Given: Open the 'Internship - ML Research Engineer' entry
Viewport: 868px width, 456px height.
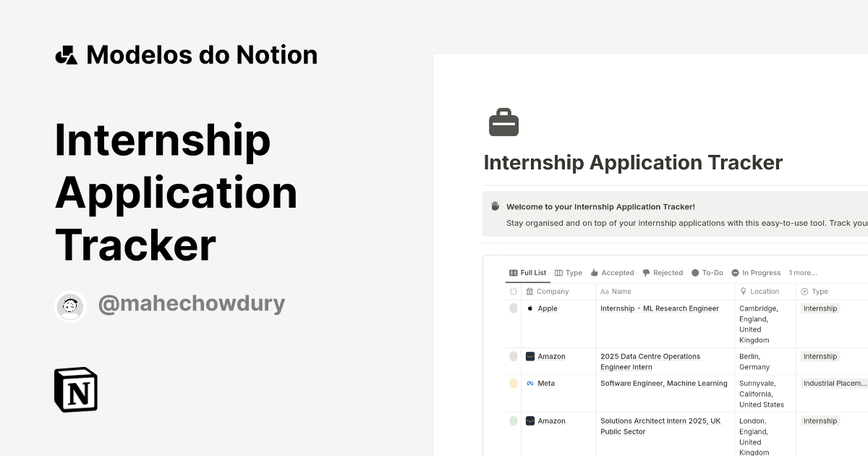Looking at the screenshot, I should click(659, 308).
